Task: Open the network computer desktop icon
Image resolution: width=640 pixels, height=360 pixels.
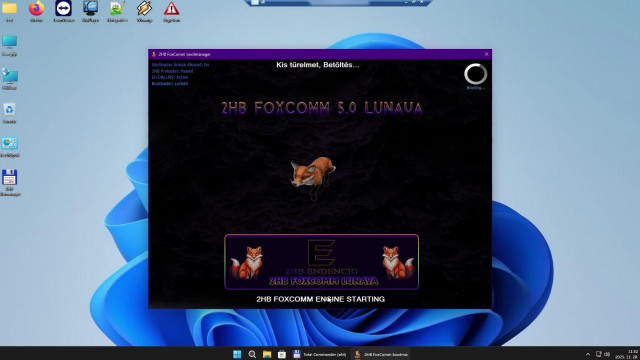Action: pyautogui.click(x=9, y=76)
